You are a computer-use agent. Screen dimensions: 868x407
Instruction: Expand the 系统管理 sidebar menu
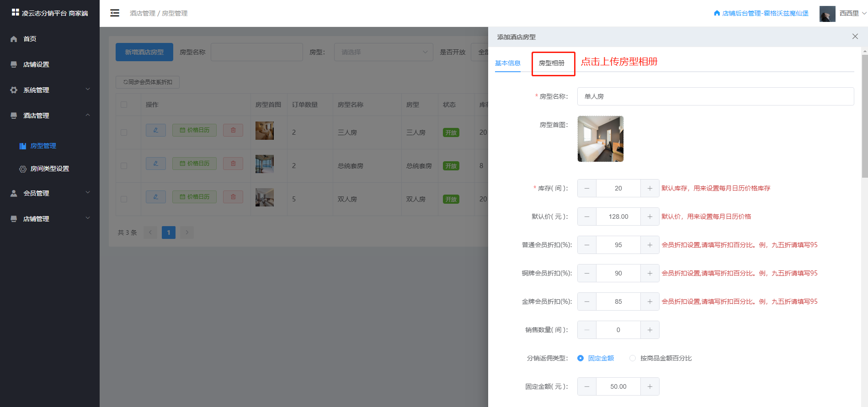pyautogui.click(x=50, y=90)
